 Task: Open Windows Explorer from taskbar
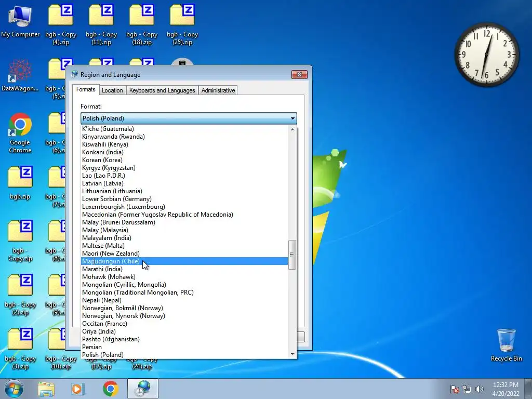pyautogui.click(x=46, y=389)
